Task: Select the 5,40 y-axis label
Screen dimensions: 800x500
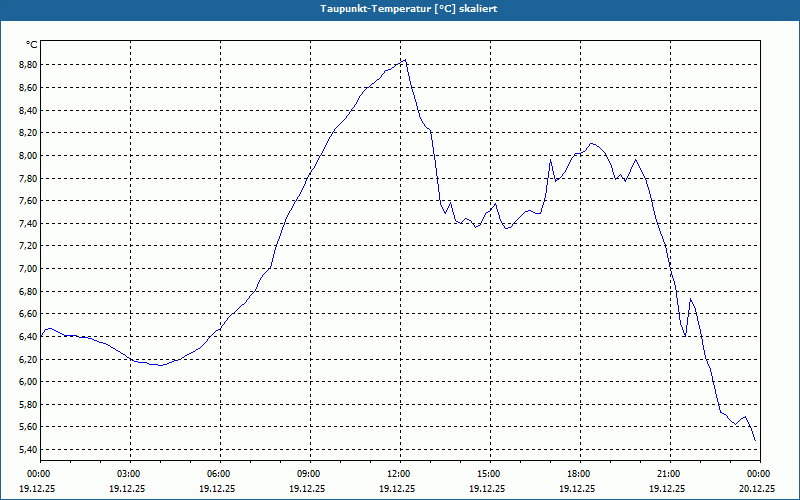Action: click(28, 449)
